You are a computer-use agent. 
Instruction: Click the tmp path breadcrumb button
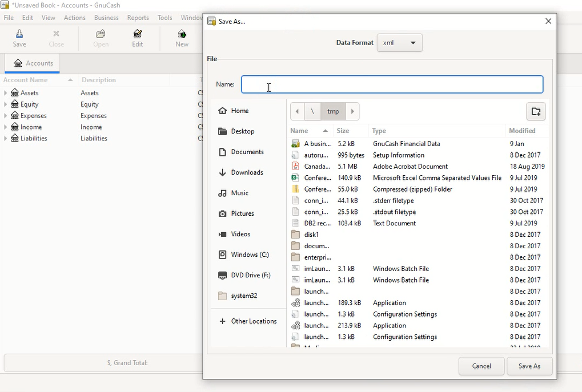[333, 111]
